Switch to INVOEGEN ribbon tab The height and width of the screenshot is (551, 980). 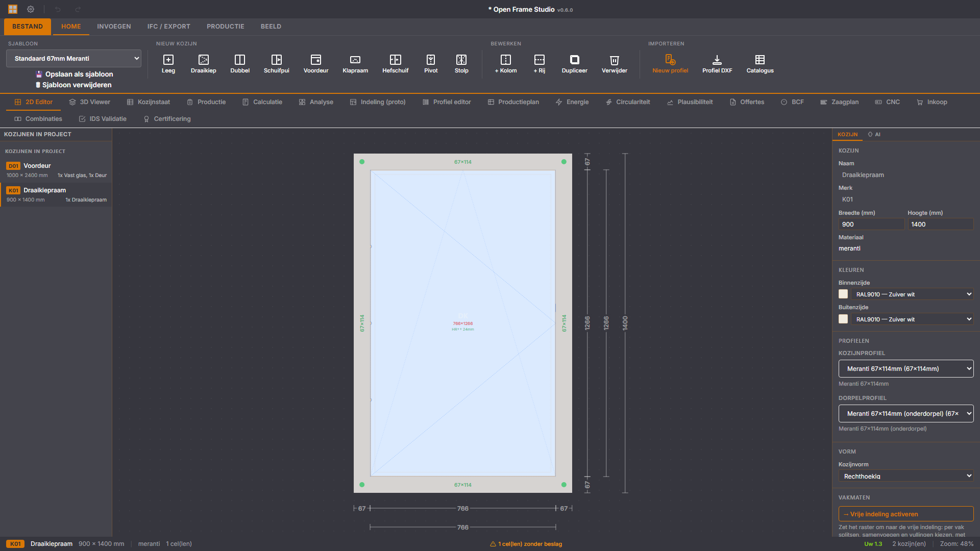(114, 27)
